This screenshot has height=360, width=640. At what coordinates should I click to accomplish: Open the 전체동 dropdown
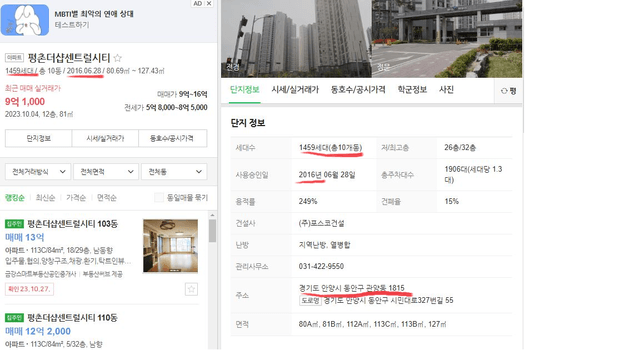point(174,172)
